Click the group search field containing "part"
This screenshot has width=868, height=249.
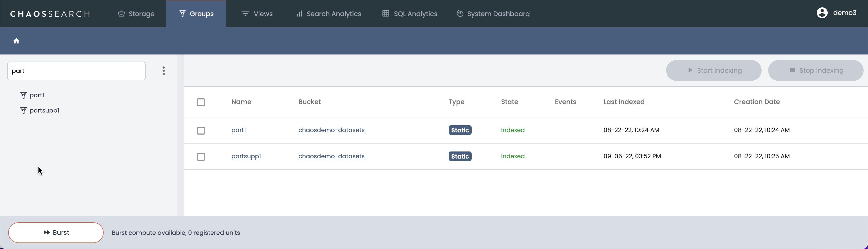click(x=76, y=71)
